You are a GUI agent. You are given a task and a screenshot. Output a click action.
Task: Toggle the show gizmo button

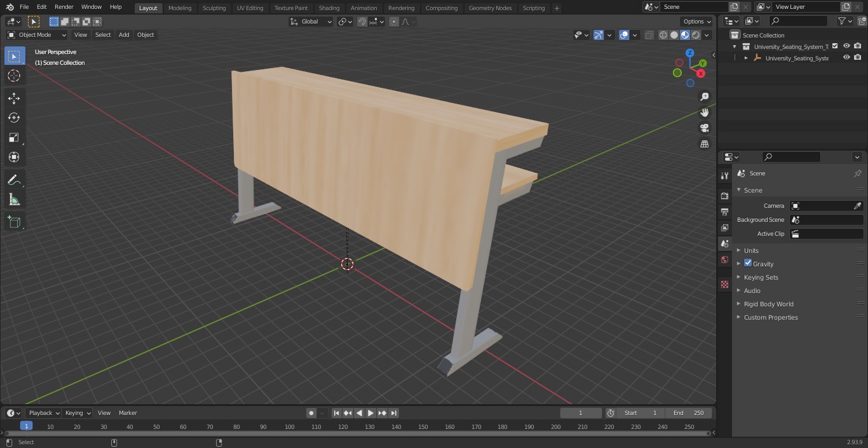coord(599,35)
